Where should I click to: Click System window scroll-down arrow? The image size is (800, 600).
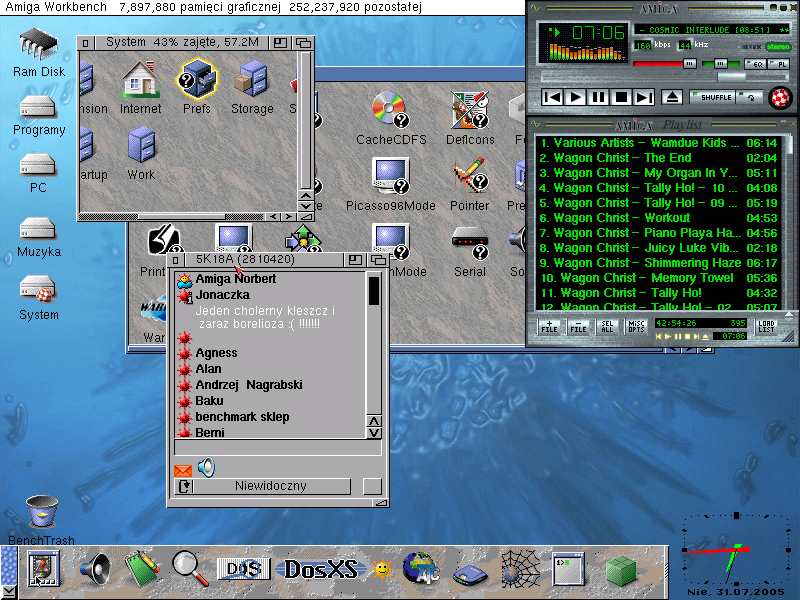306,206
